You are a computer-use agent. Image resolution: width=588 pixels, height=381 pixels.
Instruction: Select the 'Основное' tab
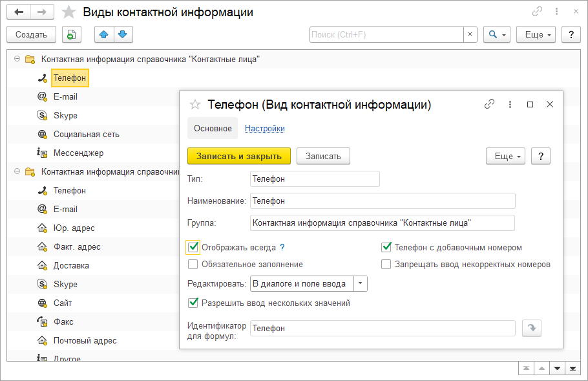[x=213, y=128]
